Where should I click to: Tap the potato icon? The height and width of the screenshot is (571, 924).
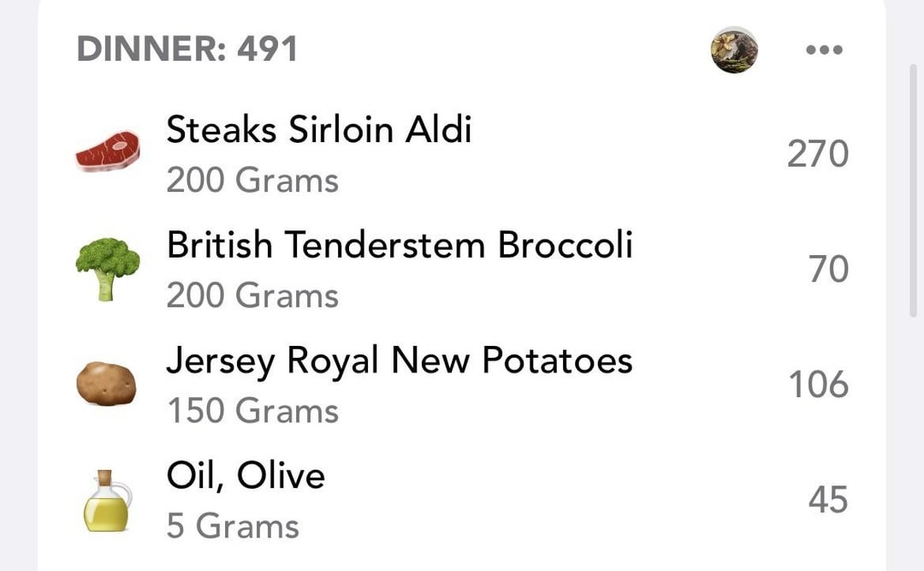(x=107, y=384)
